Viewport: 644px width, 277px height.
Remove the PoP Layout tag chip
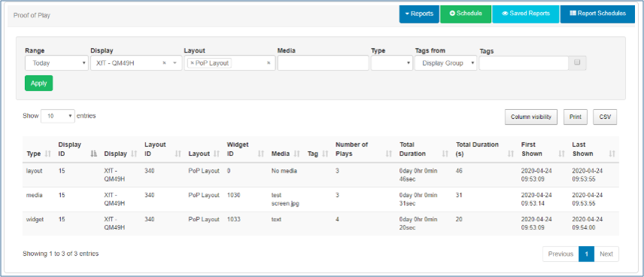(192, 63)
